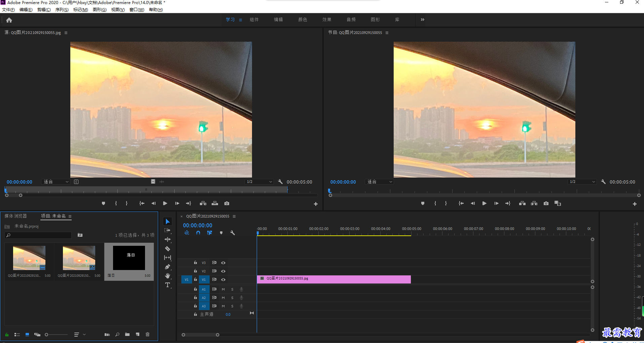Open Project panel menu
This screenshot has width=644, height=343.
coord(70,216)
